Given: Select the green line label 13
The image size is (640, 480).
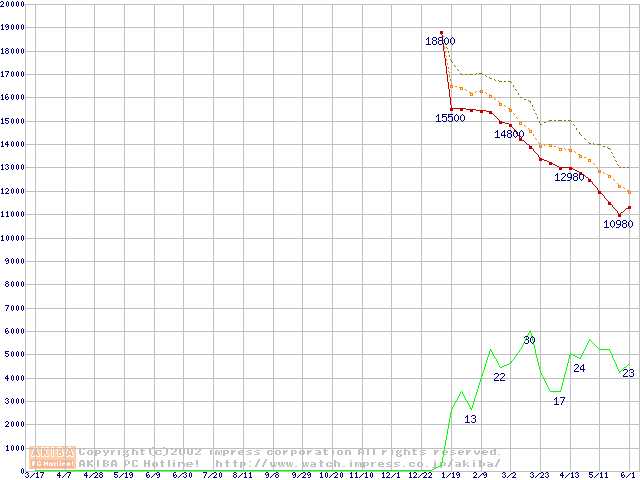Looking at the screenshot, I should (470, 419).
